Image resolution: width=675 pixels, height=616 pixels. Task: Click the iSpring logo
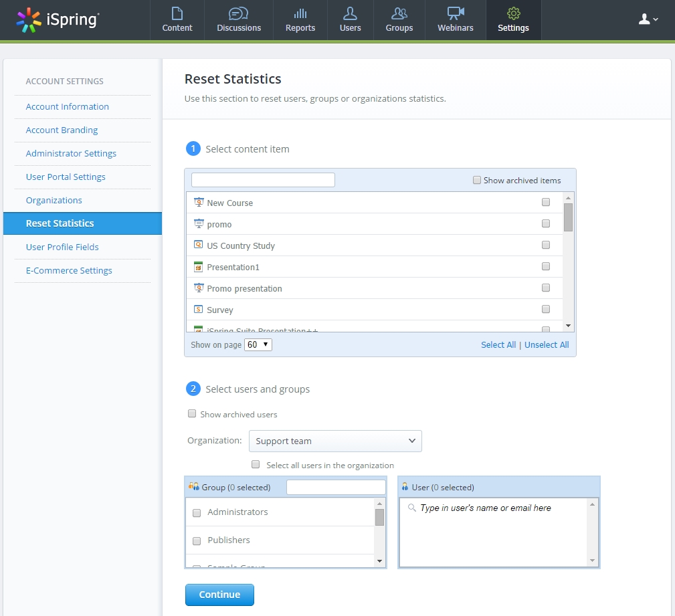pos(58,20)
